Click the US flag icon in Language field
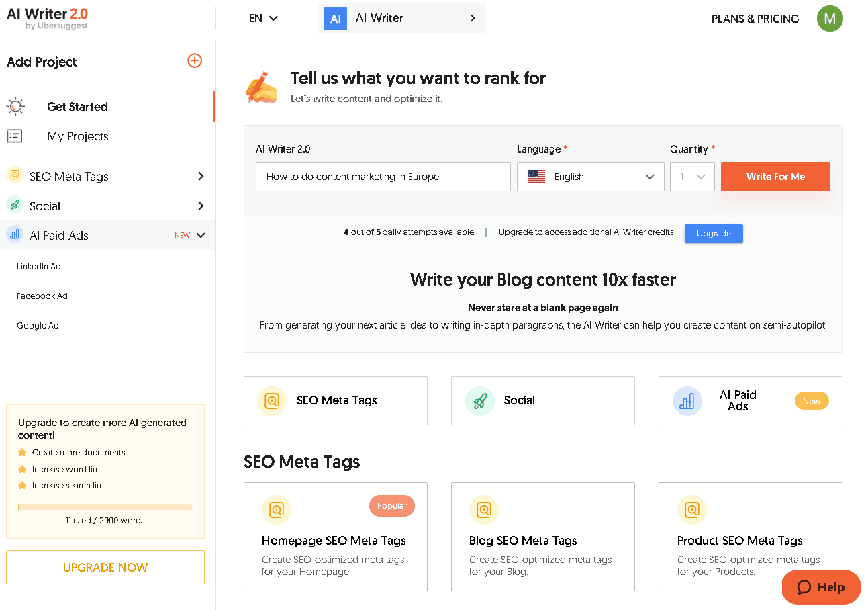Image resolution: width=868 pixels, height=610 pixels. [536, 177]
